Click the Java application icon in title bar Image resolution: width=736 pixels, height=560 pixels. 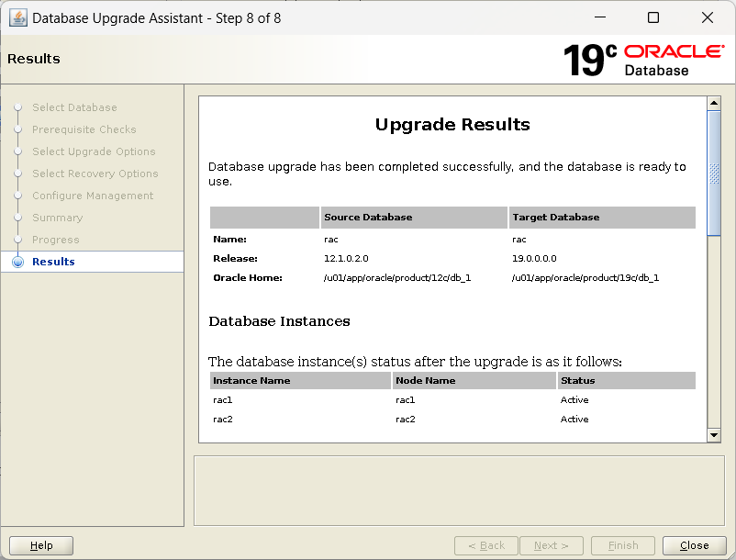tap(18, 18)
